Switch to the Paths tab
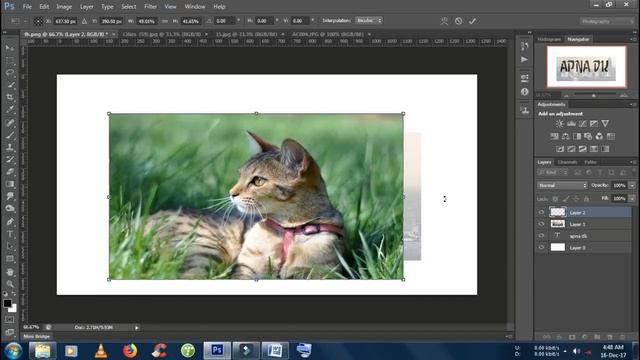The height and width of the screenshot is (360, 640). click(590, 162)
